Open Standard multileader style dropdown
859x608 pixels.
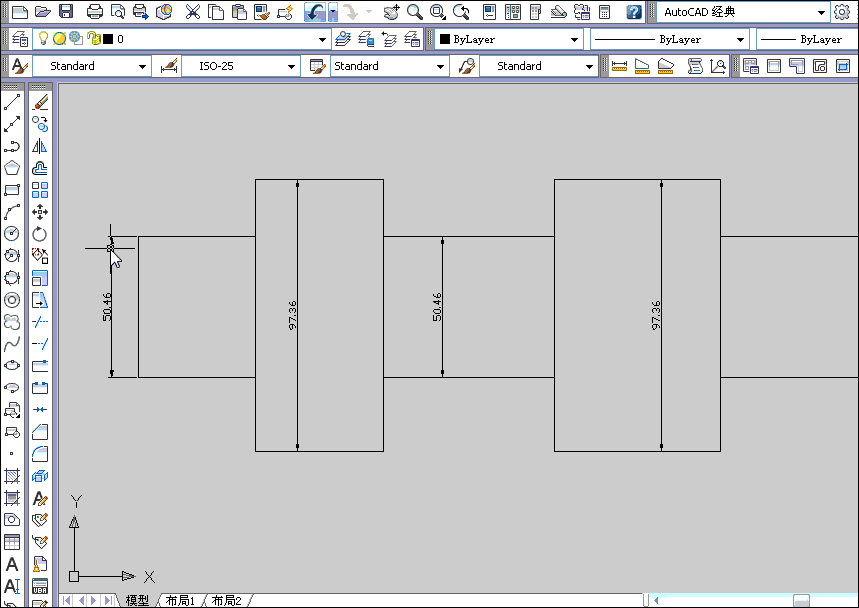pyautogui.click(x=538, y=66)
